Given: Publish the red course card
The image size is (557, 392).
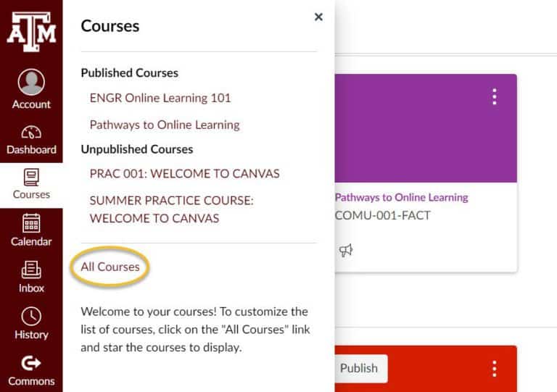Looking at the screenshot, I should [x=359, y=368].
